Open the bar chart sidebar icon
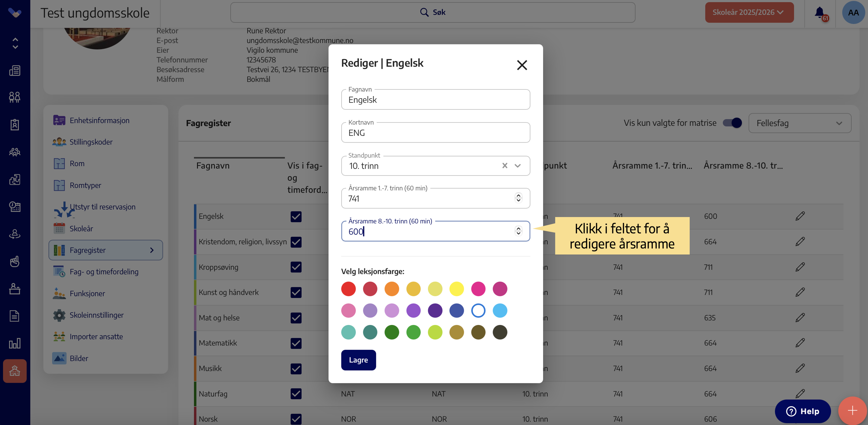 point(15,343)
